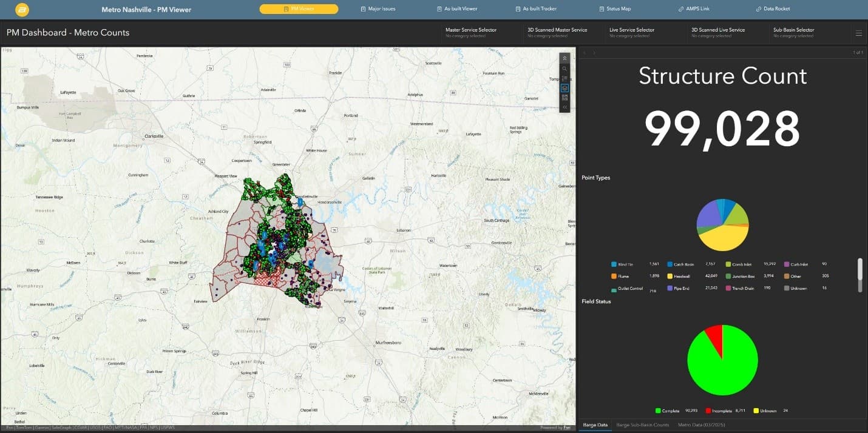Collapse the map tools with double-up chevron
The width and height of the screenshot is (868, 433).
(565, 58)
